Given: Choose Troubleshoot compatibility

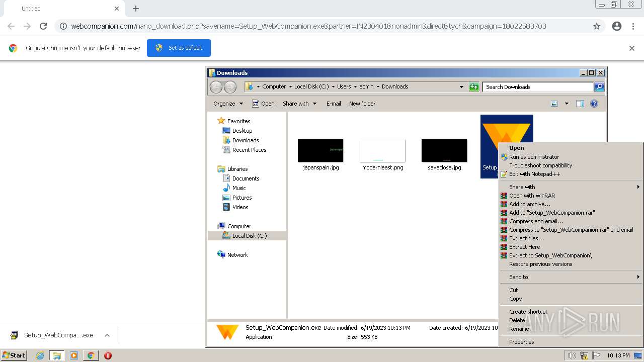Looking at the screenshot, I should tap(571, 165).
